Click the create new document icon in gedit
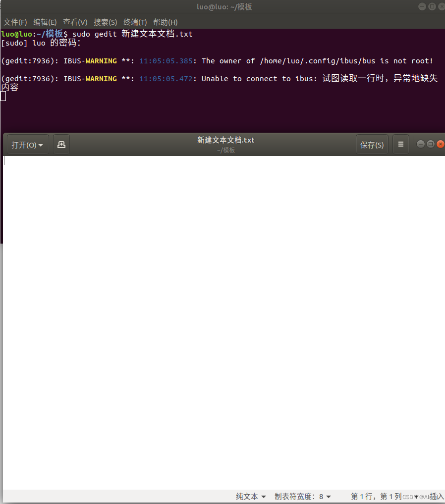The height and width of the screenshot is (504, 445). (61, 144)
